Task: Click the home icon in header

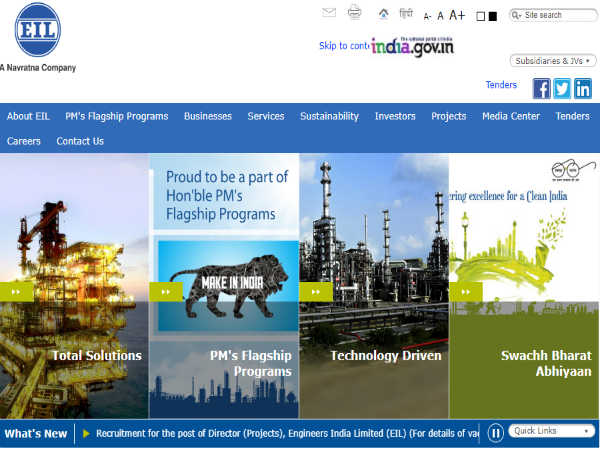Action: click(383, 14)
